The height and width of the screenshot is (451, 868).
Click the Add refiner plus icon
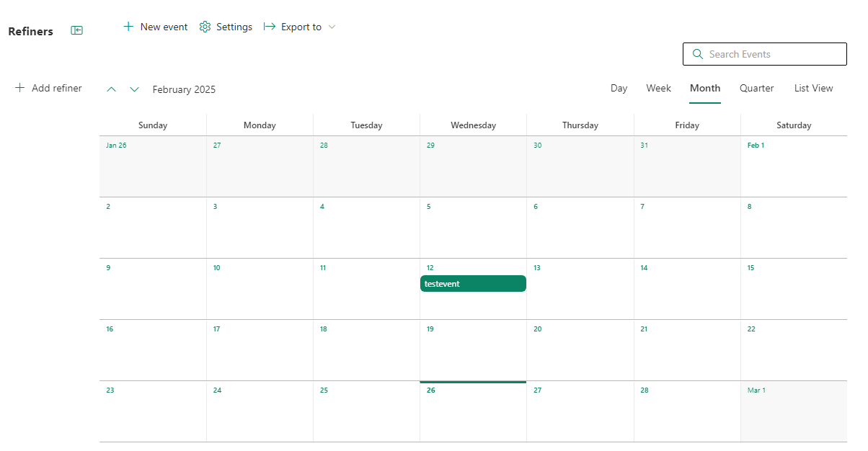coord(19,87)
